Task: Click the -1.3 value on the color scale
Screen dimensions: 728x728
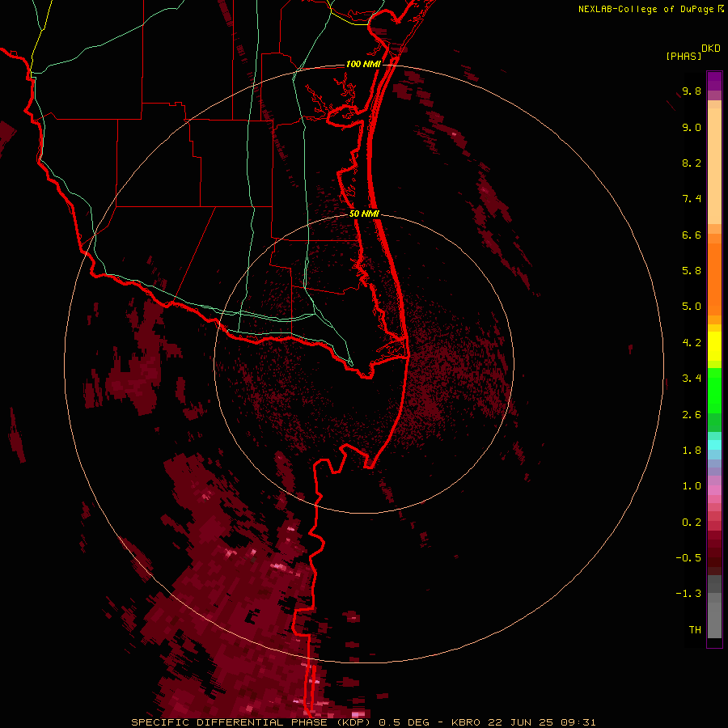Action: [x=688, y=594]
